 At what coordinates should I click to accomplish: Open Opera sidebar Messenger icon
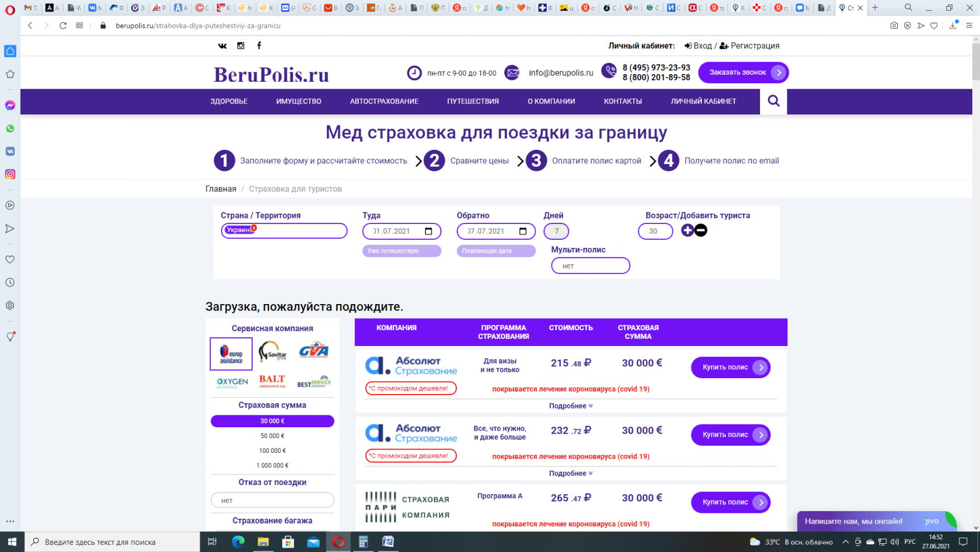point(10,105)
